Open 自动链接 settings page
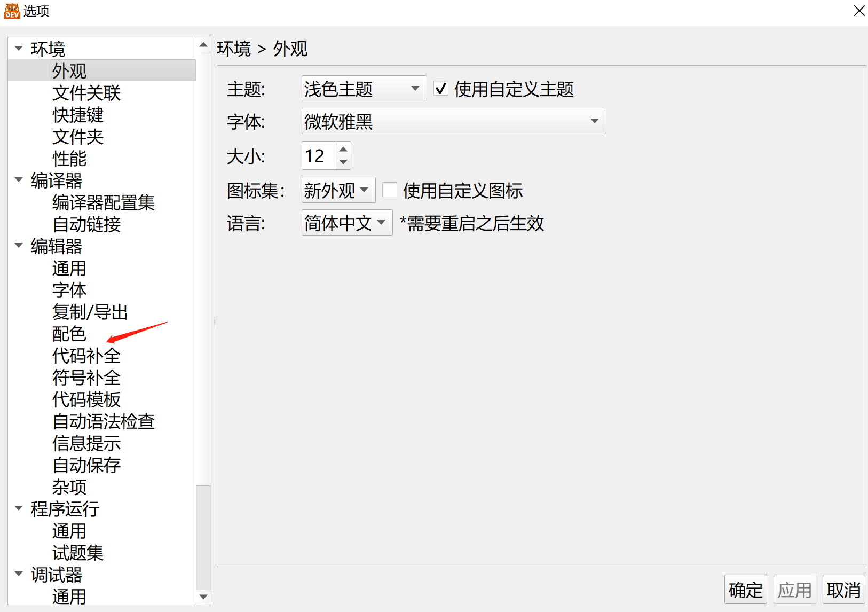This screenshot has width=868, height=612. click(x=86, y=224)
